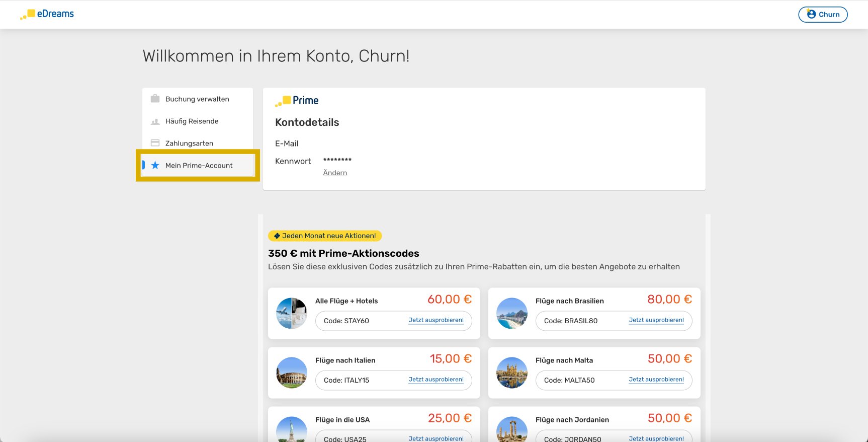The image size is (868, 442).
Task: Click the Brazil beach thumbnail
Action: pos(512,313)
